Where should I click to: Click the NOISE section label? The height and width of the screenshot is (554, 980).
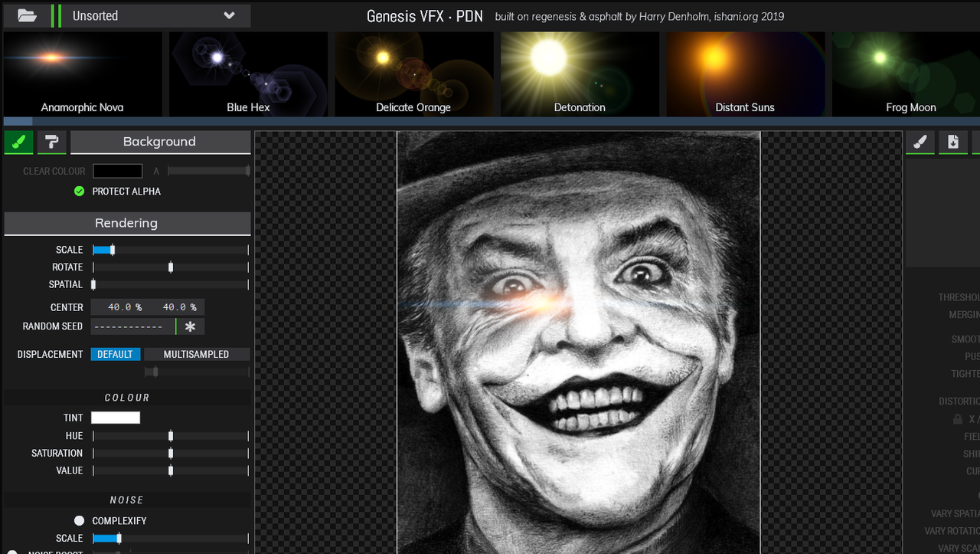pos(127,500)
